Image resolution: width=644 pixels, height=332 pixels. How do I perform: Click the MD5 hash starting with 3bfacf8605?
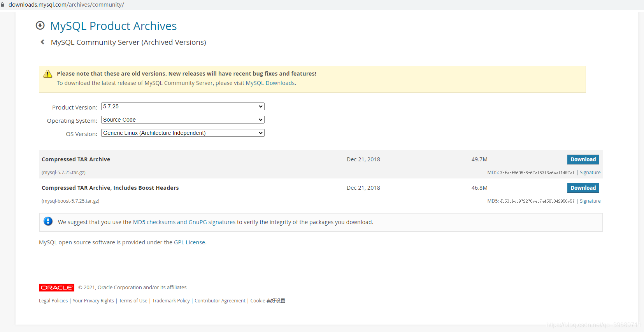pos(537,173)
